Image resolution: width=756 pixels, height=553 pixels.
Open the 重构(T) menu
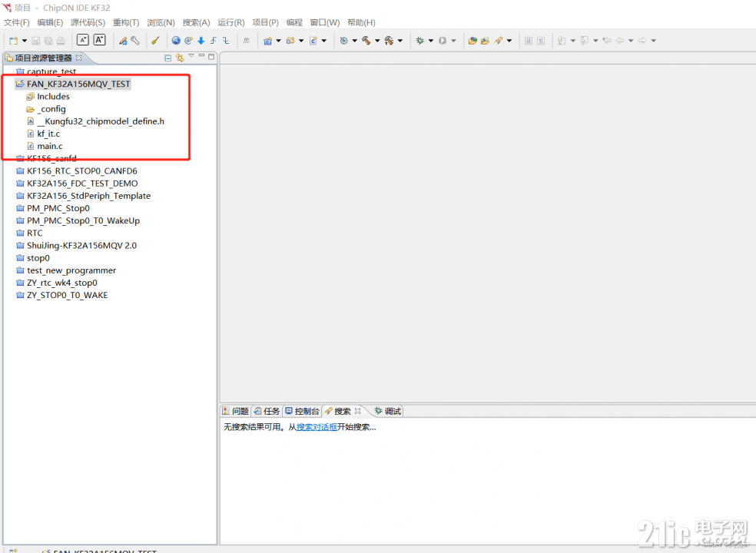[x=126, y=23]
